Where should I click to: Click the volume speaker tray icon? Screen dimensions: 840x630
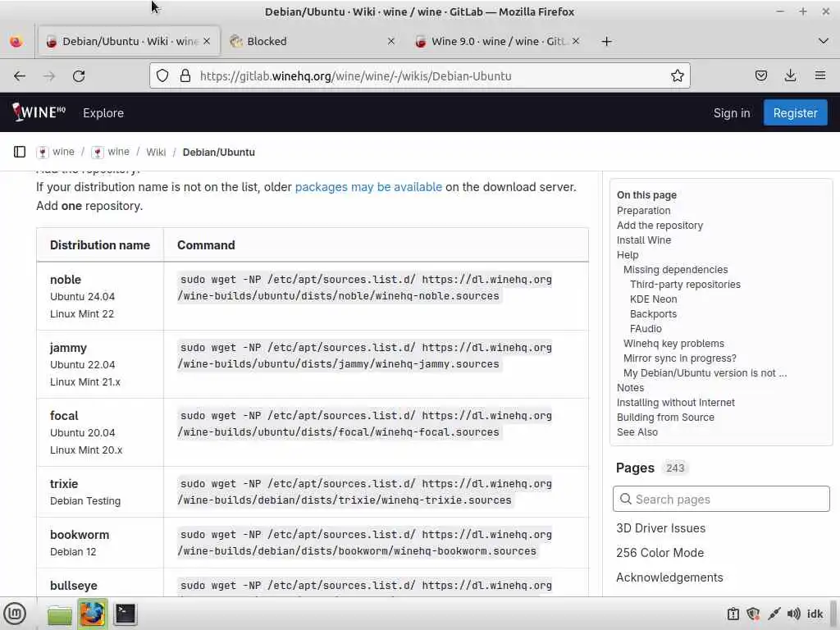[794, 614]
